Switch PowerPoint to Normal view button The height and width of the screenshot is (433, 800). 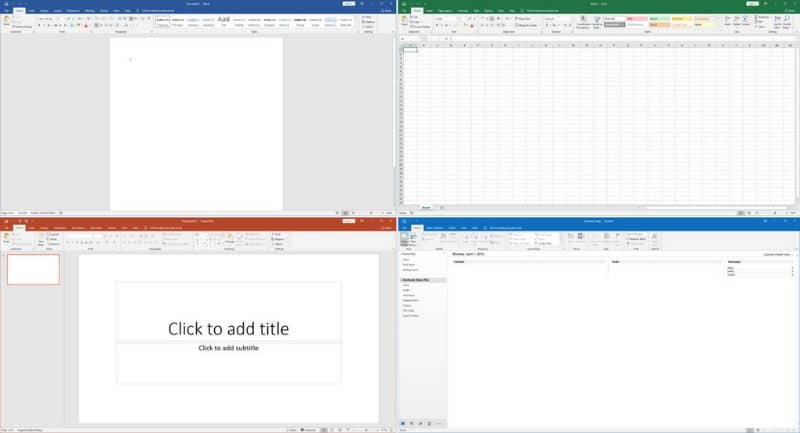pyautogui.click(x=323, y=430)
